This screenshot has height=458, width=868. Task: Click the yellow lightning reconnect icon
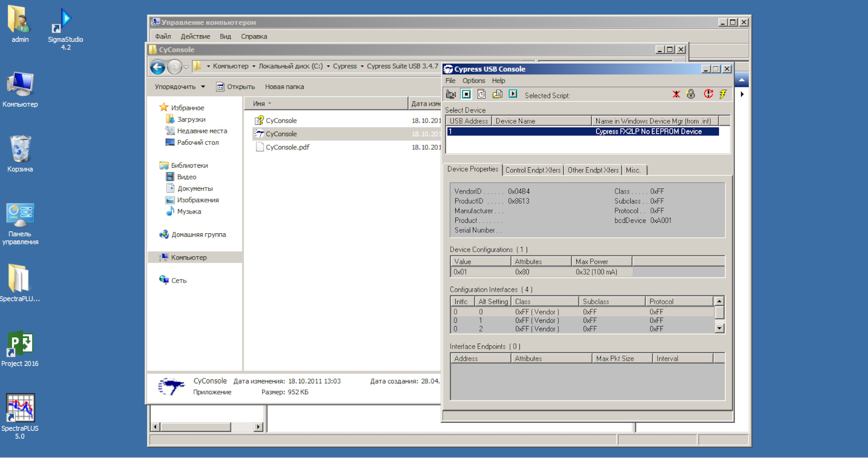click(x=723, y=94)
